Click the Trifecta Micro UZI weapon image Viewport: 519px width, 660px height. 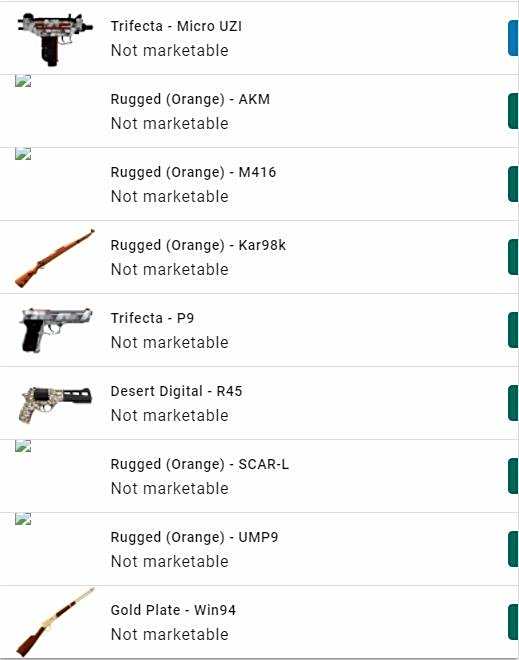pyautogui.click(x=55, y=39)
